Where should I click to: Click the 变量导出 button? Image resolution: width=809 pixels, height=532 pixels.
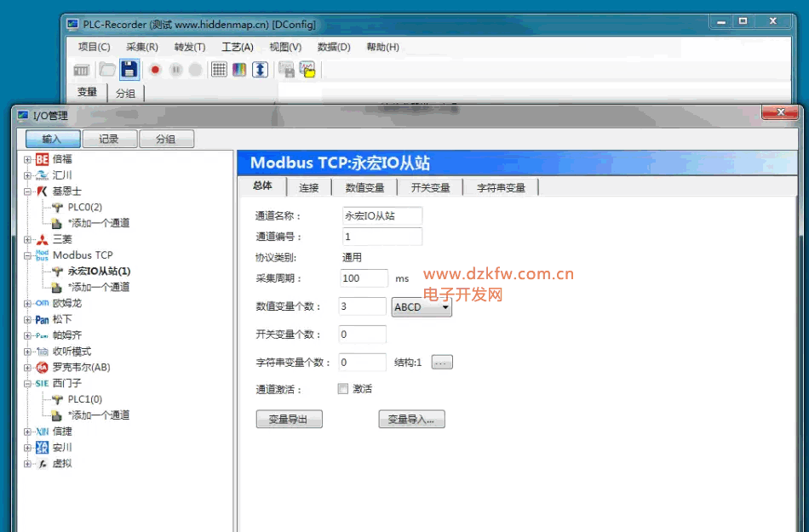click(x=289, y=419)
